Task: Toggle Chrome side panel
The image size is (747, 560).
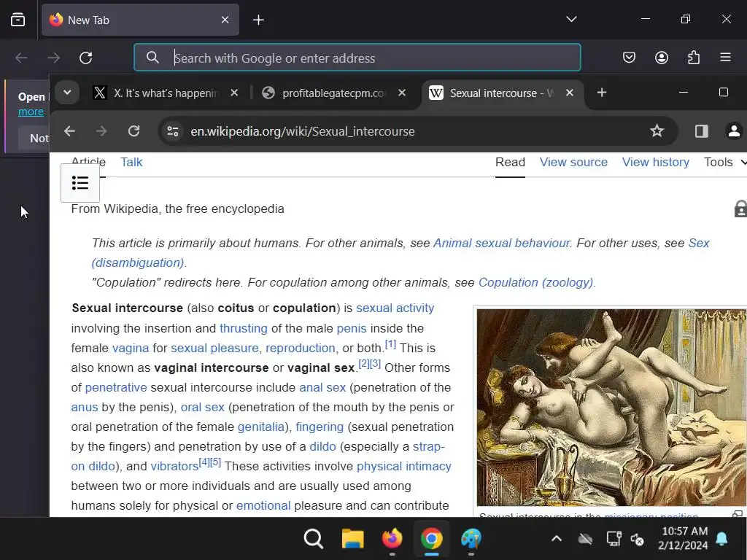Action: pos(701,131)
